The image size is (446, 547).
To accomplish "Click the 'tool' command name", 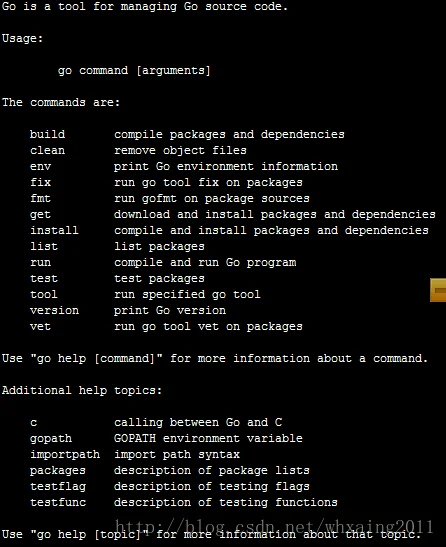I will 44,294.
